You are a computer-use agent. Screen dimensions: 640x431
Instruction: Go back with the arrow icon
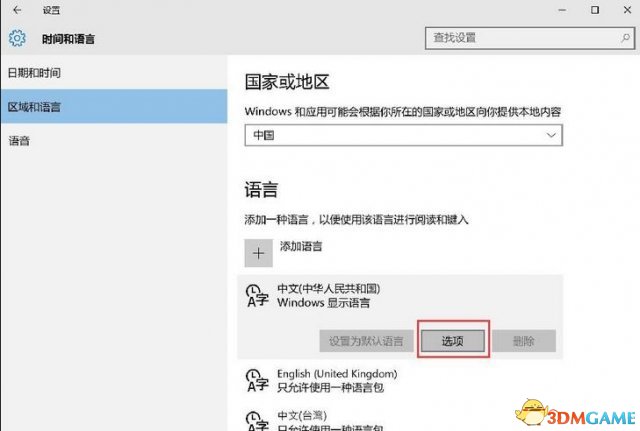point(17,10)
